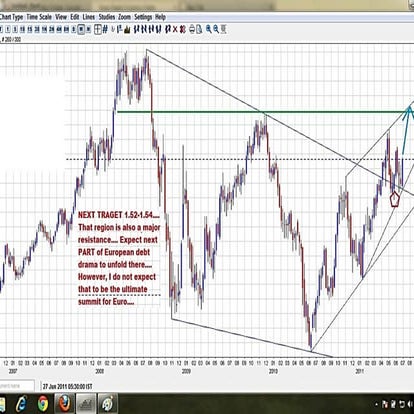Click the date stamp "27 Jun 2011 05:30:00 IST"
Image resolution: width=414 pixels, height=414 pixels.
click(x=68, y=386)
